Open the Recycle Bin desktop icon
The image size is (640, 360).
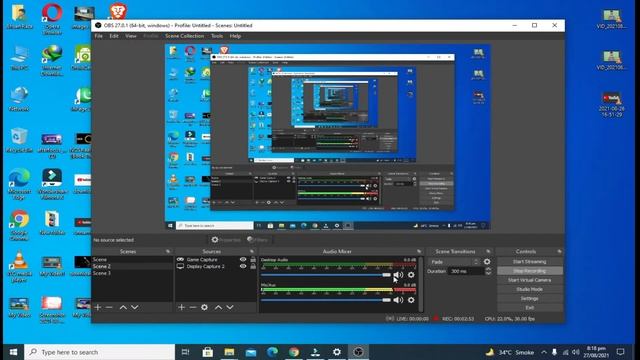19,140
